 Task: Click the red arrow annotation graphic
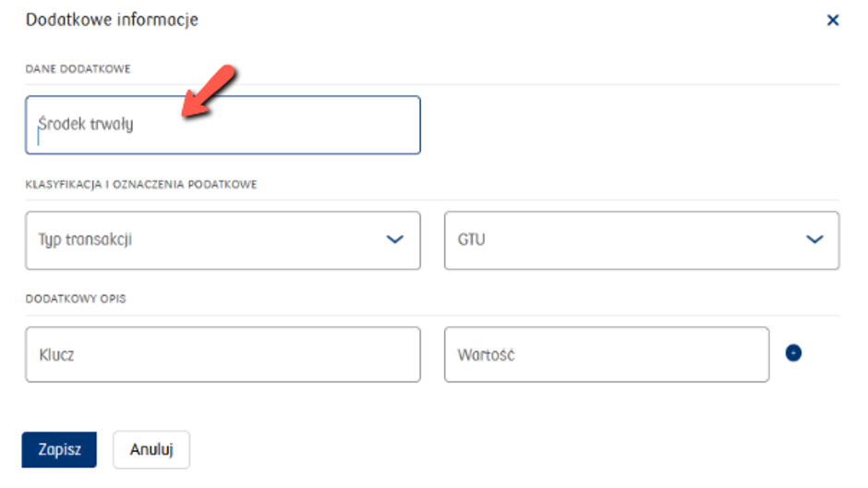point(210,91)
